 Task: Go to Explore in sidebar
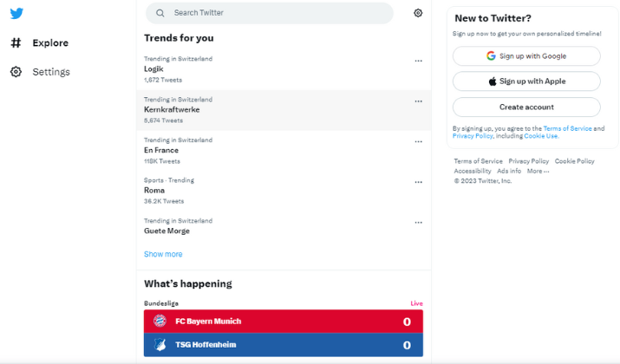(x=50, y=42)
